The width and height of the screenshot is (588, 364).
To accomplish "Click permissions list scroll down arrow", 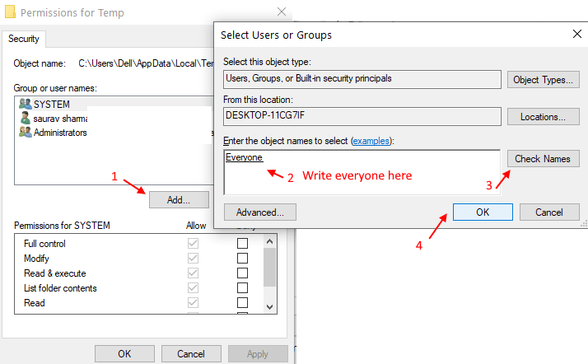I will point(269,307).
